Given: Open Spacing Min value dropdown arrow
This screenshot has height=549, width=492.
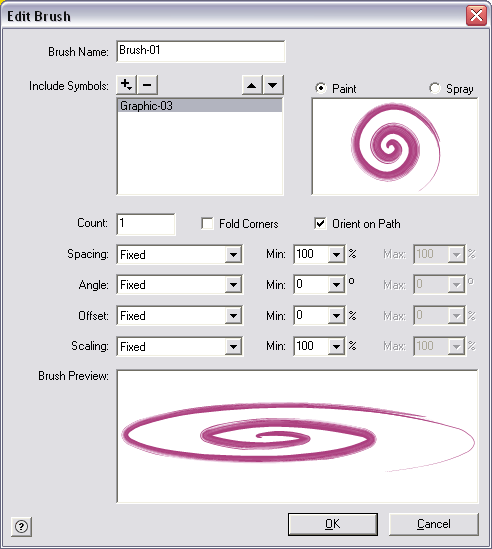Looking at the screenshot, I should pos(337,255).
